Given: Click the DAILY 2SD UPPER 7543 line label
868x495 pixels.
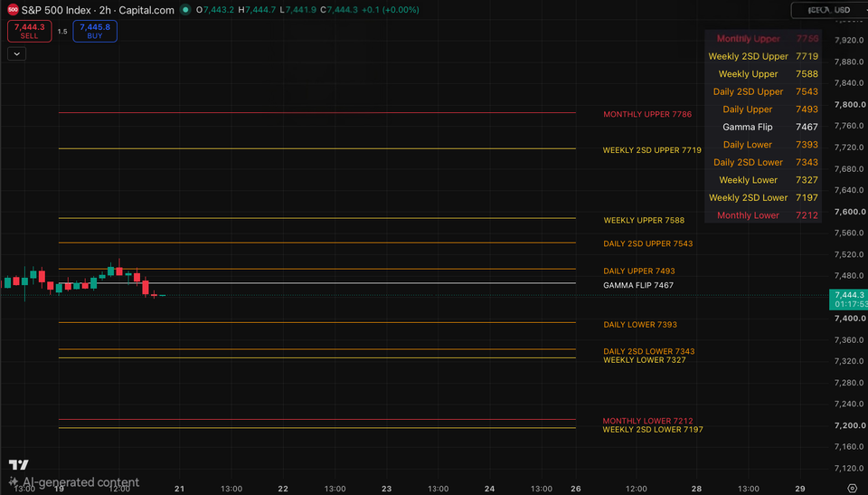Looking at the screenshot, I should 647,243.
